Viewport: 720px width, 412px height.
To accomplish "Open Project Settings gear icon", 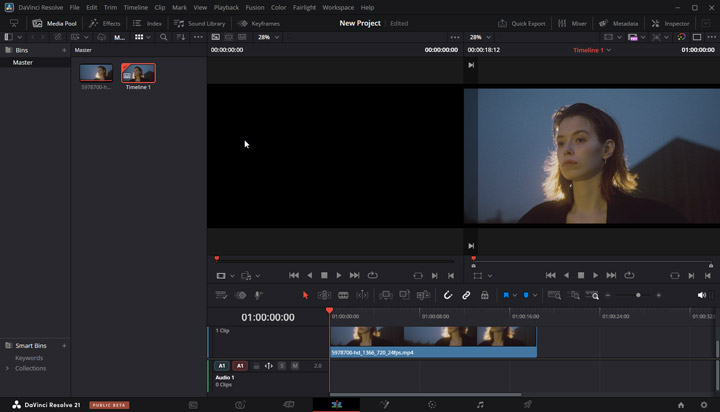I will point(704,405).
